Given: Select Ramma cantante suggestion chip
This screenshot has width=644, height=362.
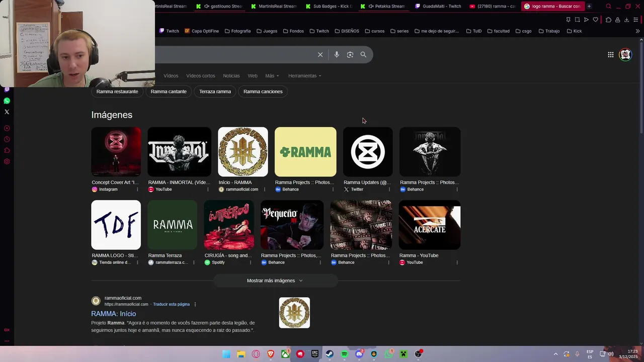Looking at the screenshot, I should coord(169,92).
